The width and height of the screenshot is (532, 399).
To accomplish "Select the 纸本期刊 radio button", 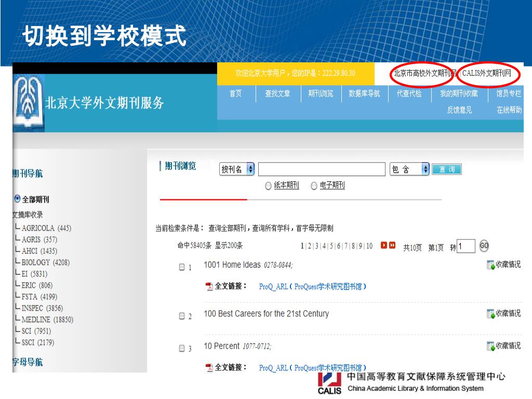I will 268,185.
